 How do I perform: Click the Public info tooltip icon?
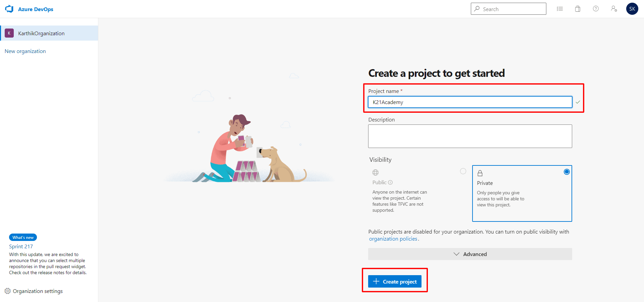point(391,182)
